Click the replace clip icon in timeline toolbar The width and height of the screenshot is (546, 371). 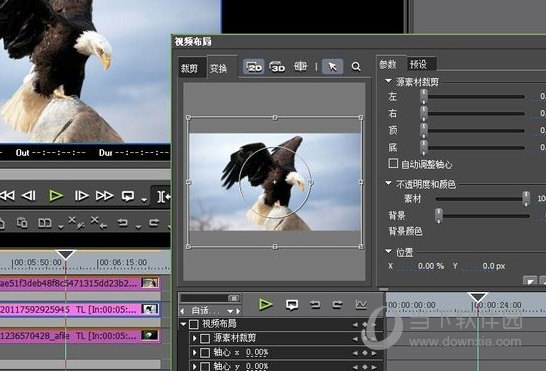[x=45, y=223]
